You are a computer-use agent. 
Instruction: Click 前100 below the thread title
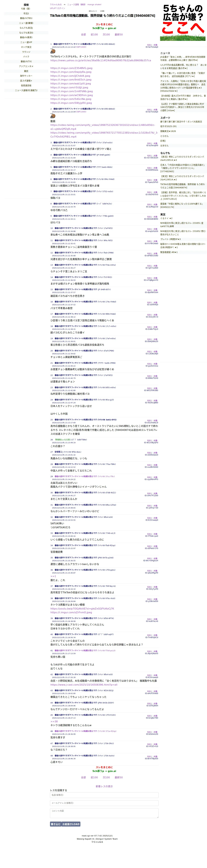[94, 35]
